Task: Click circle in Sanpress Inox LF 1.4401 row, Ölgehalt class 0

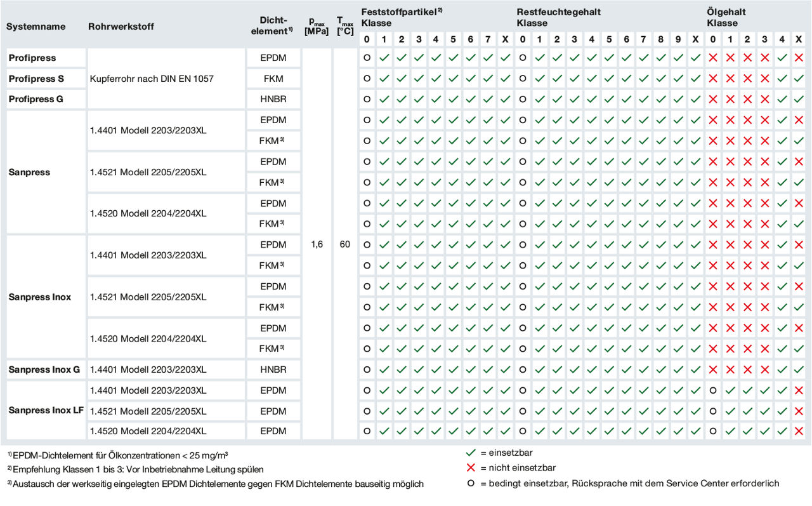Action: [x=712, y=390]
